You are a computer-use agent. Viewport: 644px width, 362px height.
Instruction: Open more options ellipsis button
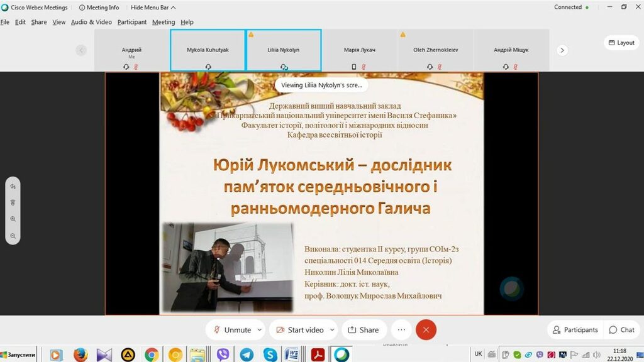click(x=401, y=330)
